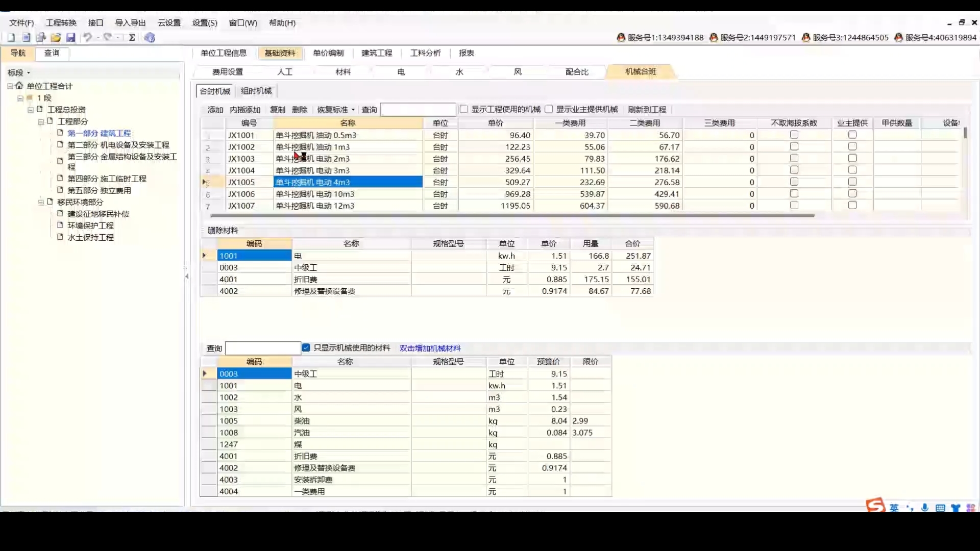
Task: Click the 查询 input field beside 恢复标准
Action: [x=418, y=110]
